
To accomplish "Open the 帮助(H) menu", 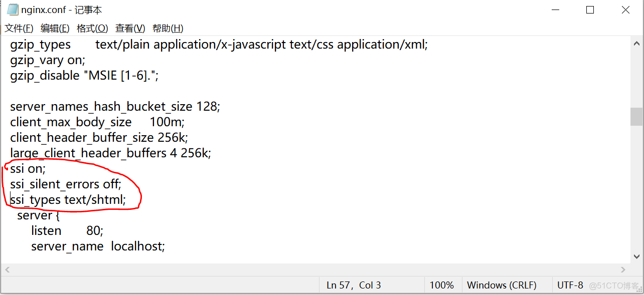I will [x=168, y=29].
